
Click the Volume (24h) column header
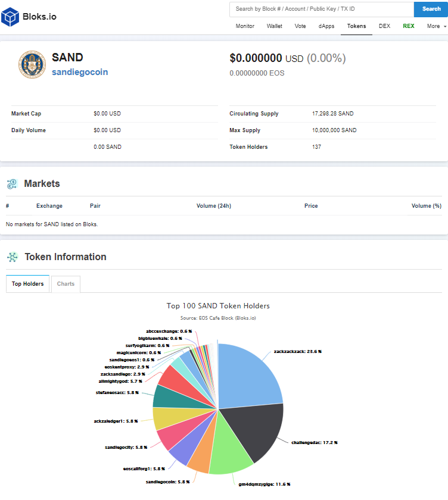214,206
